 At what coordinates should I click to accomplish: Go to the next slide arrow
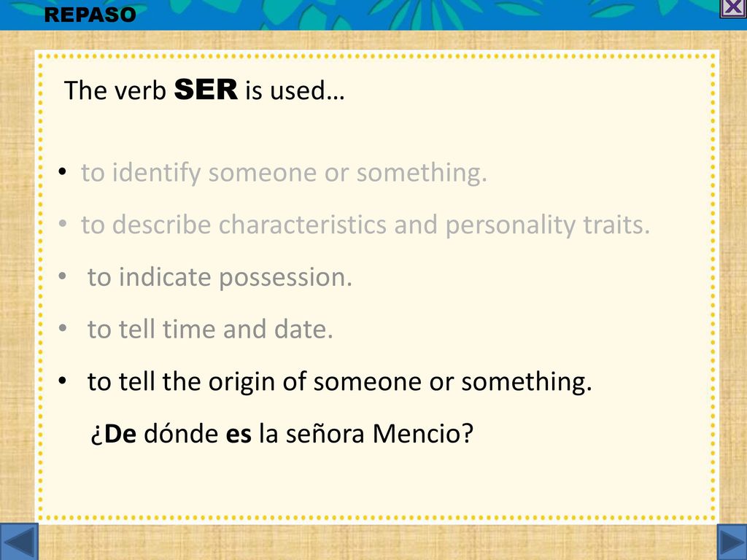(x=732, y=542)
